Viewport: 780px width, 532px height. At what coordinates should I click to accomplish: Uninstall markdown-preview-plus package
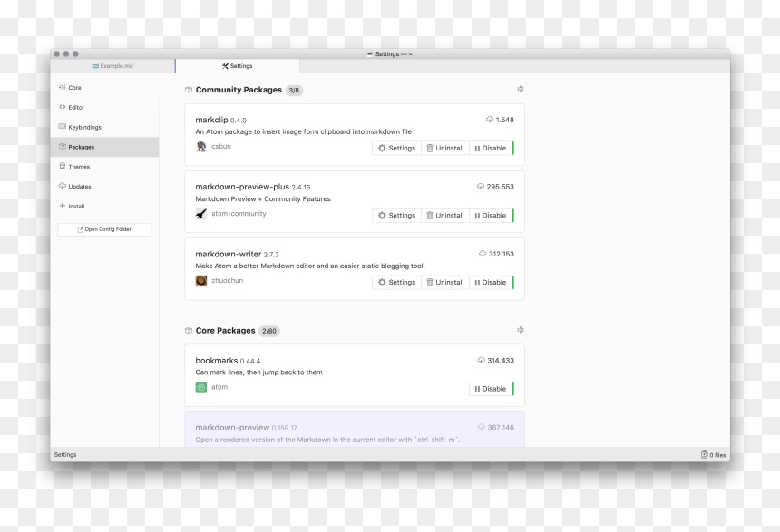[445, 216]
